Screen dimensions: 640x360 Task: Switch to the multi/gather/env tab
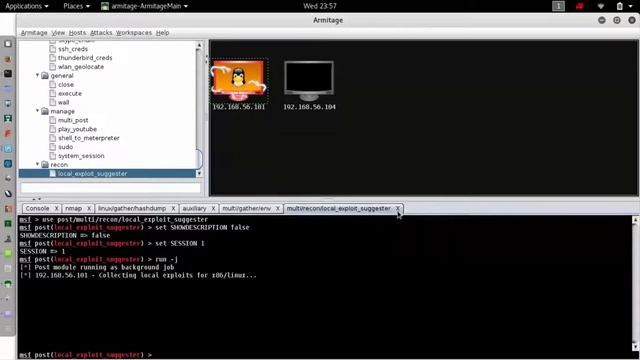coord(247,208)
